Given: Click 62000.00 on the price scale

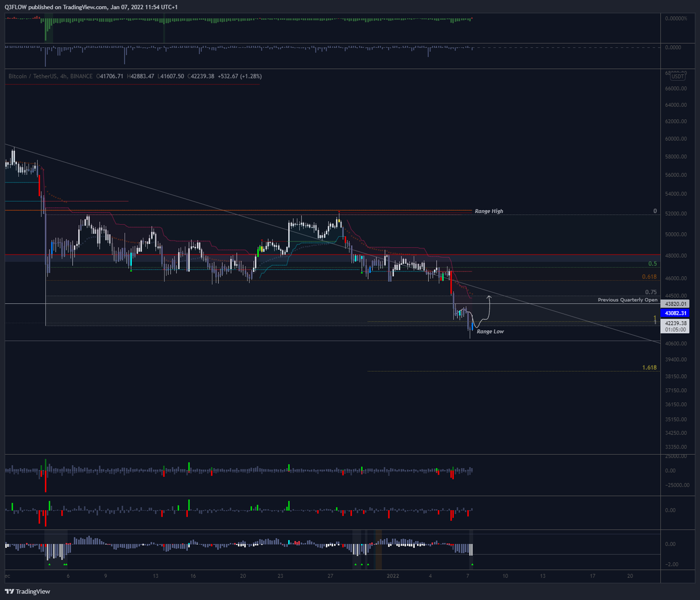Looking at the screenshot, I should coord(675,122).
